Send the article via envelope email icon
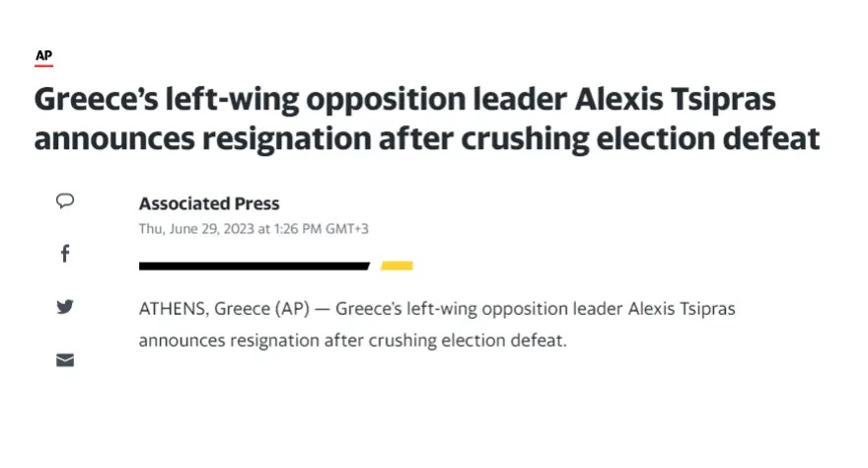The height and width of the screenshot is (468, 868). 65,360
